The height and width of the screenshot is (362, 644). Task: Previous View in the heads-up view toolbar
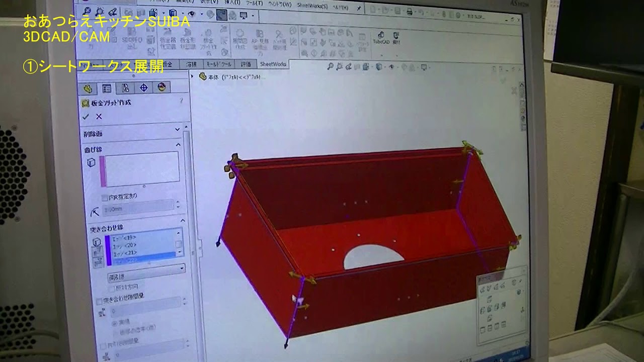(x=348, y=66)
